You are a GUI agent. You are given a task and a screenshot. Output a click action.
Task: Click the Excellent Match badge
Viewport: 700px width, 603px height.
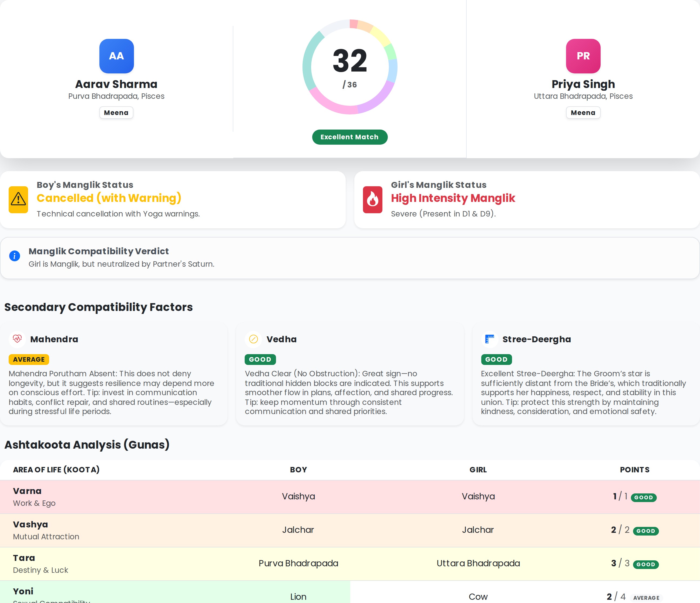349,137
